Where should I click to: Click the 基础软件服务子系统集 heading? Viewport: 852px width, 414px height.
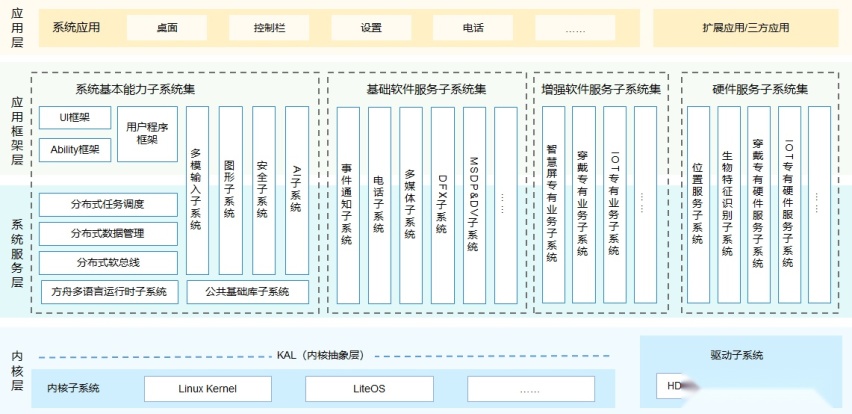tap(427, 89)
